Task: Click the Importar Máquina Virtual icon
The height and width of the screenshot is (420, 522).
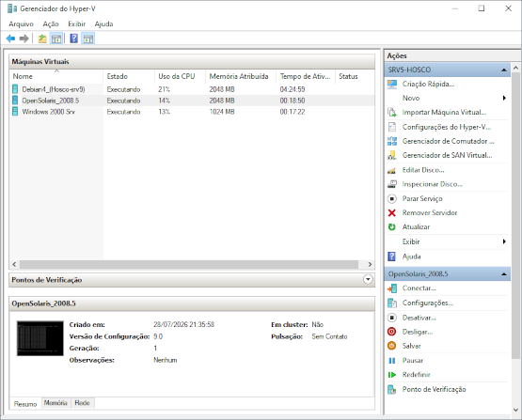Action: click(392, 113)
